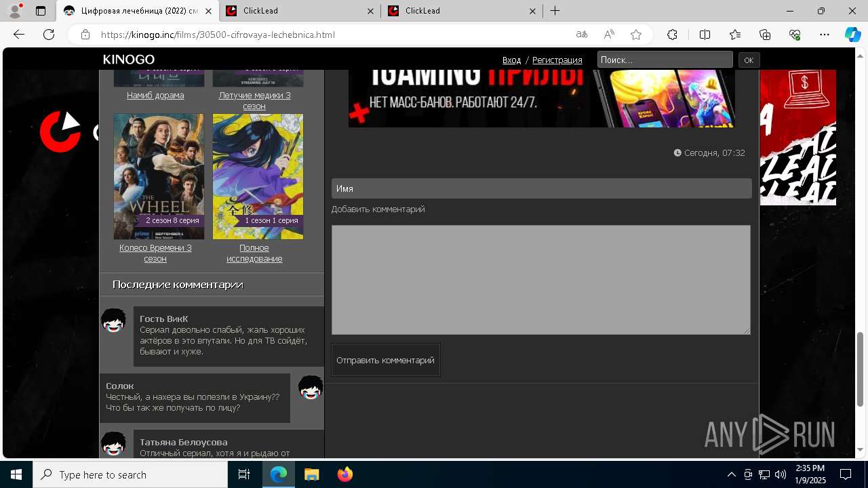Click the address bar URL
The height and width of the screenshot is (488, 868).
218,35
